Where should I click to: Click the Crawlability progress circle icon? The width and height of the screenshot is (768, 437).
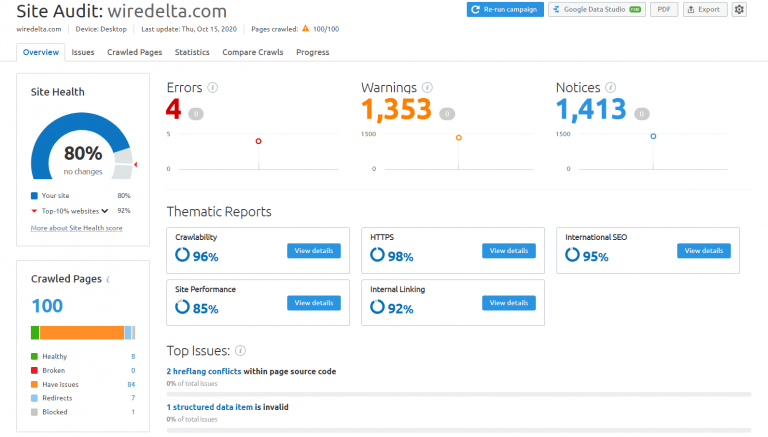182,255
